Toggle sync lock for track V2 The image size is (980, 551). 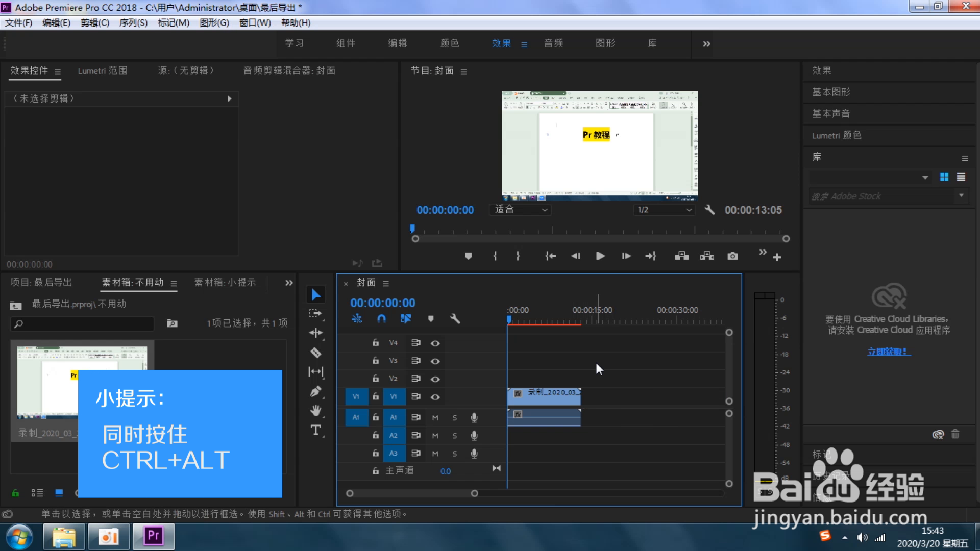coord(416,379)
